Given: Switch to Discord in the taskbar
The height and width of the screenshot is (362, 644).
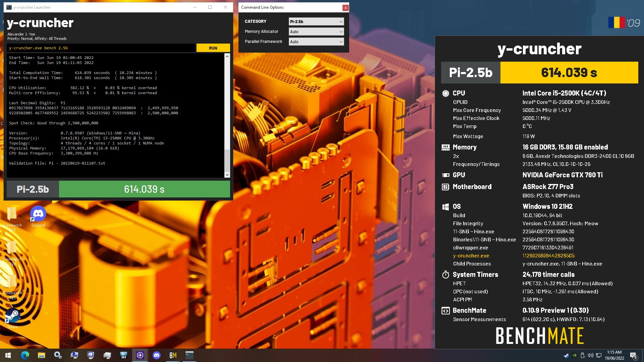Looking at the screenshot, I should pyautogui.click(x=156, y=355).
